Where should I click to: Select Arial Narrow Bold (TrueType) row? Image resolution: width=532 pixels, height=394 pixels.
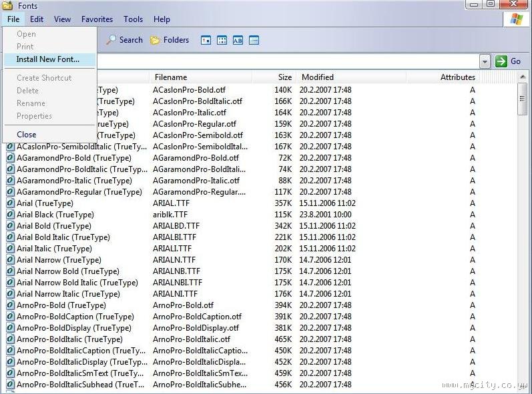68,271
